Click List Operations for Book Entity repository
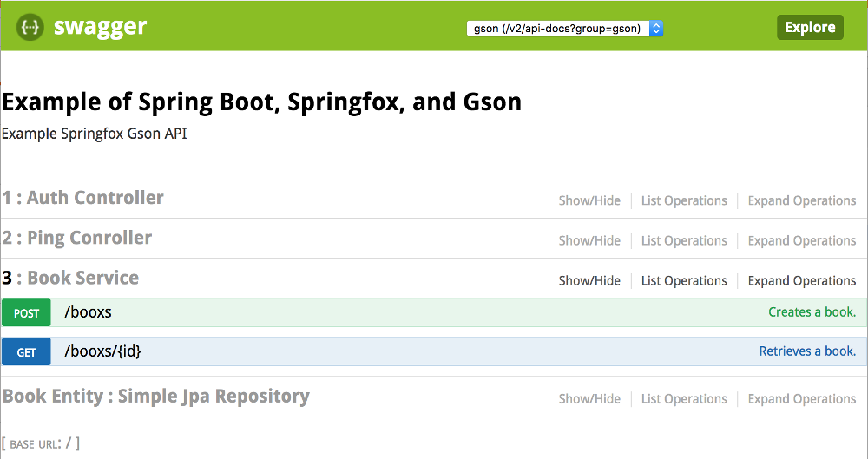This screenshot has width=868, height=459. tap(684, 398)
